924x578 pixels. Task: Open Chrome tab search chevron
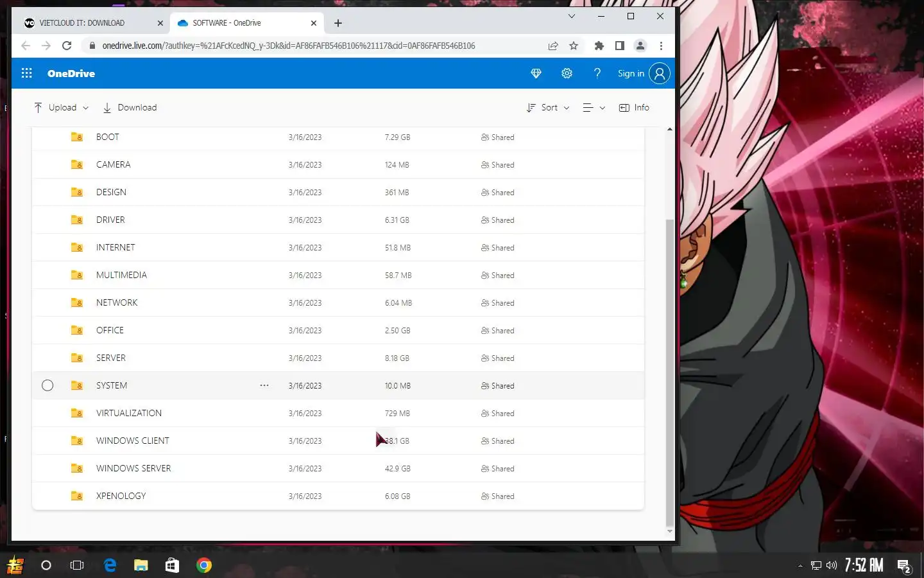tap(572, 16)
